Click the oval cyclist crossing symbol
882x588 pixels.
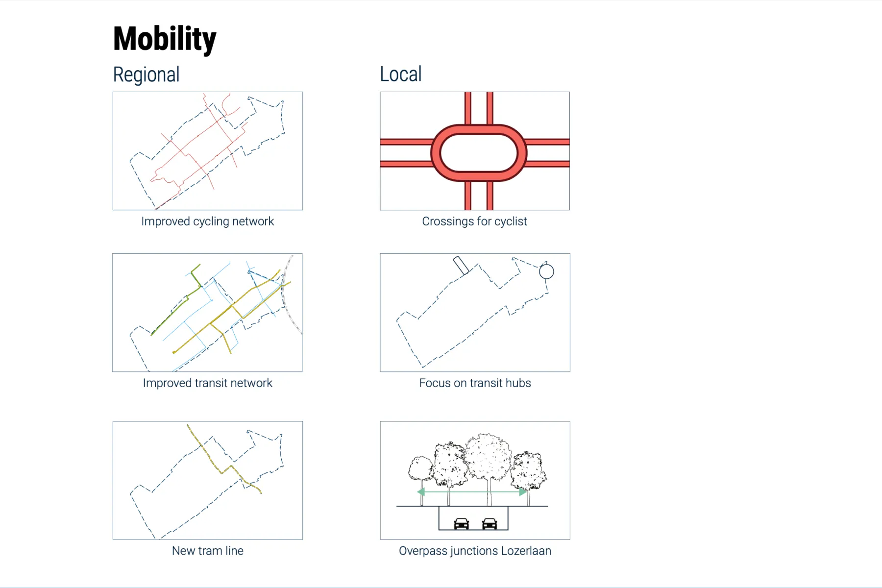point(474,152)
